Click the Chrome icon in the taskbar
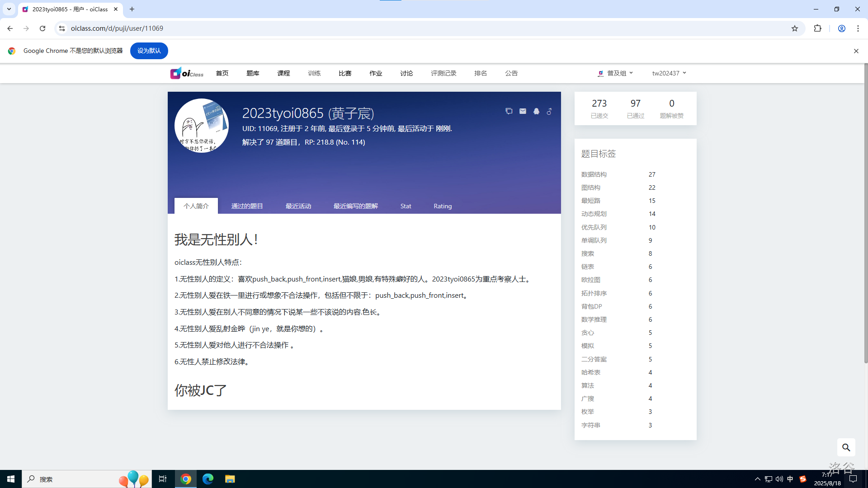868x488 pixels. tap(185, 479)
